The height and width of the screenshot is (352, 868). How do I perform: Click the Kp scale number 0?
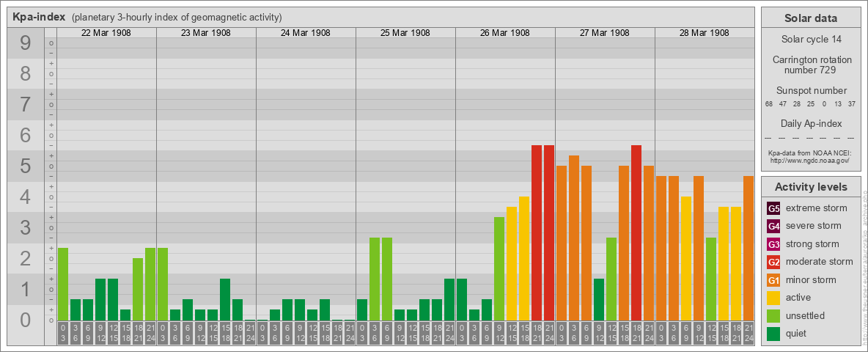pyautogui.click(x=26, y=320)
